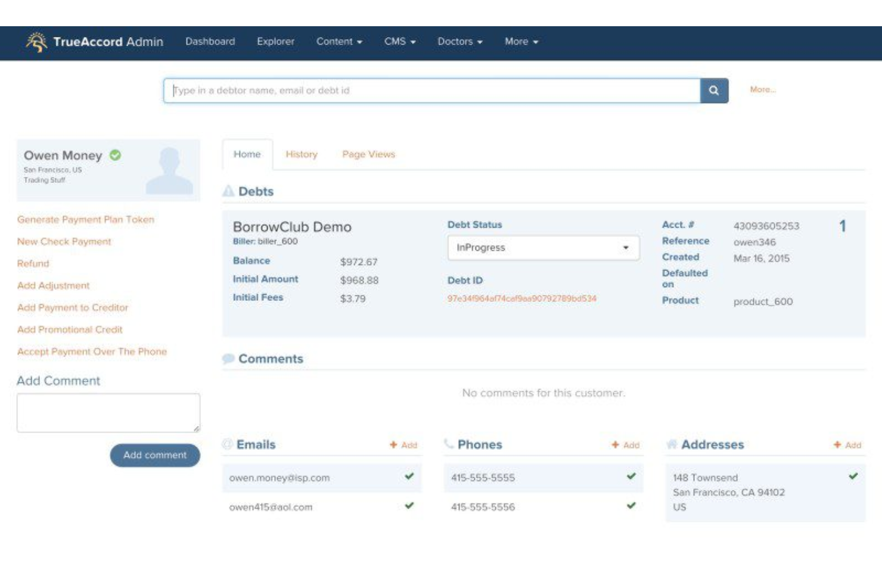Image resolution: width=882 pixels, height=588 pixels.
Task: Click the speech bubble icon beside Comments
Action: click(x=228, y=359)
